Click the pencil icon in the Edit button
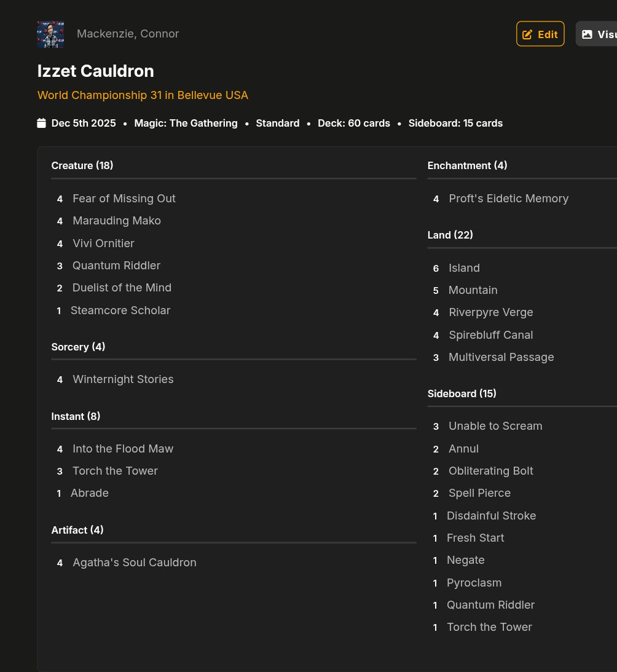Image resolution: width=617 pixels, height=672 pixels. pos(527,34)
